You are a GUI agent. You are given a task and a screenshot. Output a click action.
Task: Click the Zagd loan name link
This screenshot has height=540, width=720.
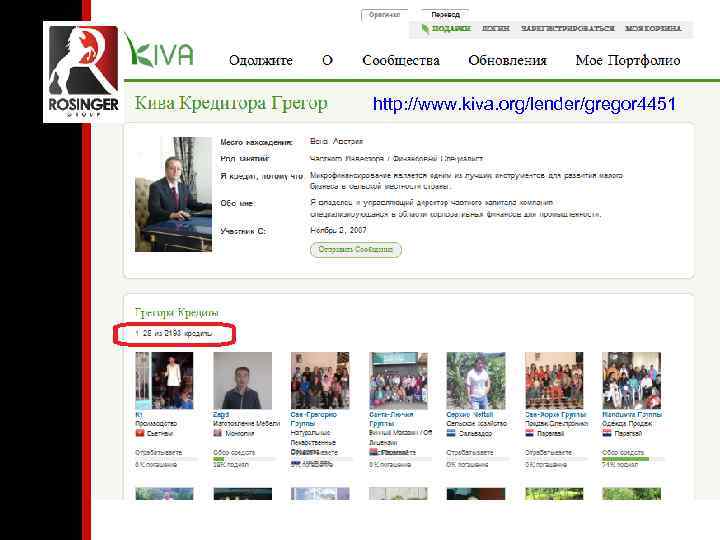pos(221,415)
